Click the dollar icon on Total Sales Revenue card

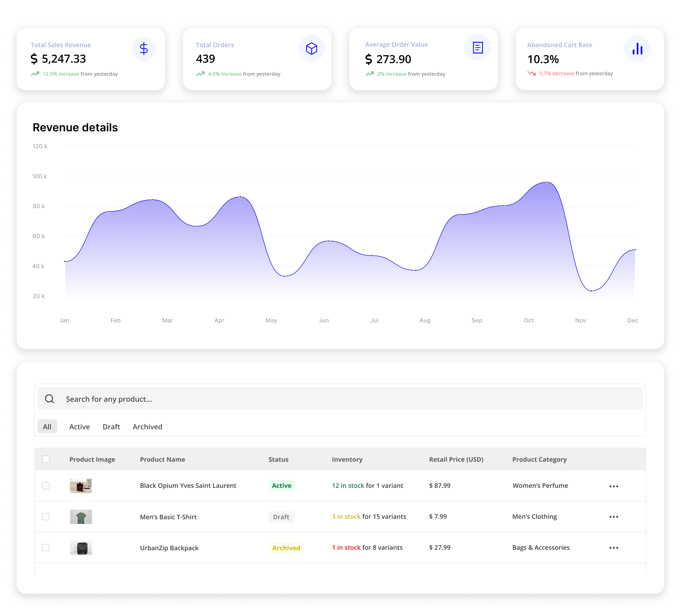click(143, 49)
